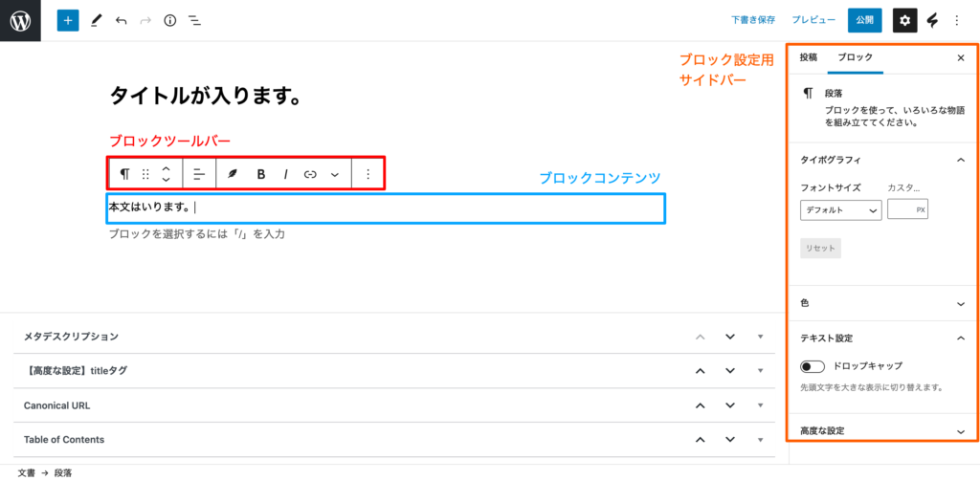Image resolution: width=980 pixels, height=481 pixels.
Task: Toggle the ドロップキャップ switch
Action: tap(813, 365)
